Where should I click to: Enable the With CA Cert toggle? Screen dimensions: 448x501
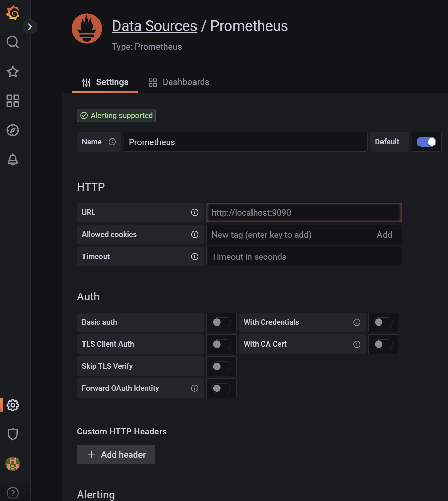[383, 344]
